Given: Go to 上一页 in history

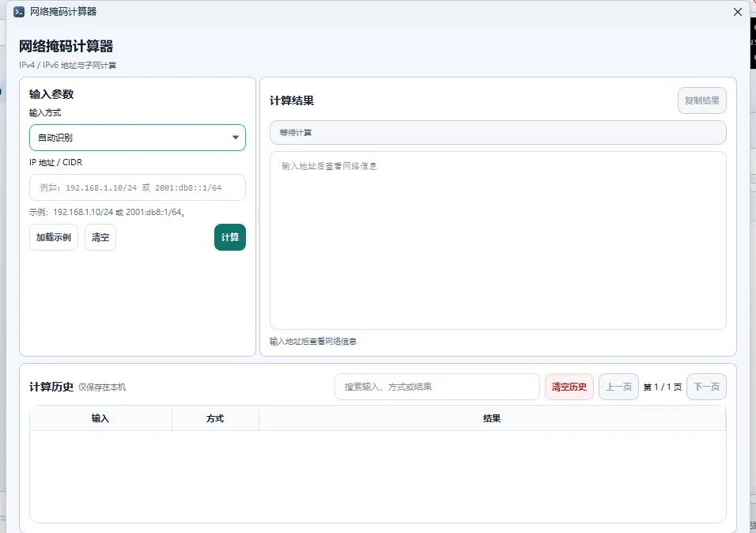Looking at the screenshot, I should (x=618, y=387).
